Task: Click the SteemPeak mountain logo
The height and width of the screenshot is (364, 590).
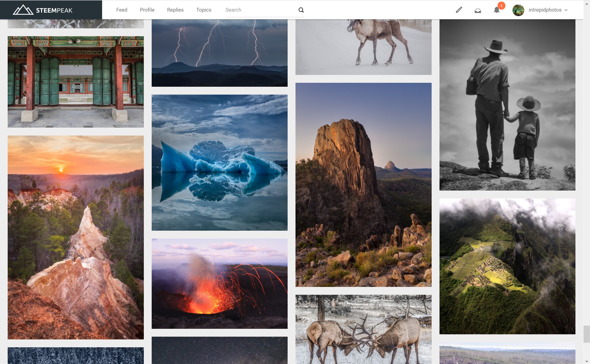Action: [x=23, y=10]
